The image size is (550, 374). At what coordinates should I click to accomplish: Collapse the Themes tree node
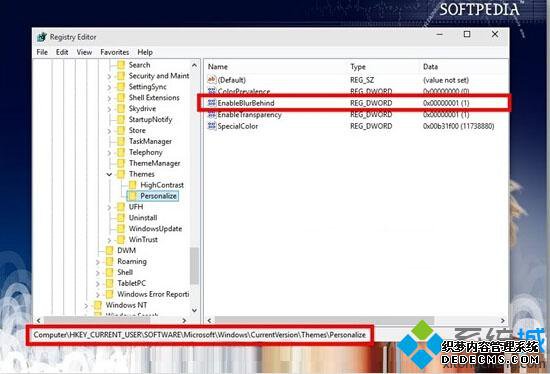(109, 174)
